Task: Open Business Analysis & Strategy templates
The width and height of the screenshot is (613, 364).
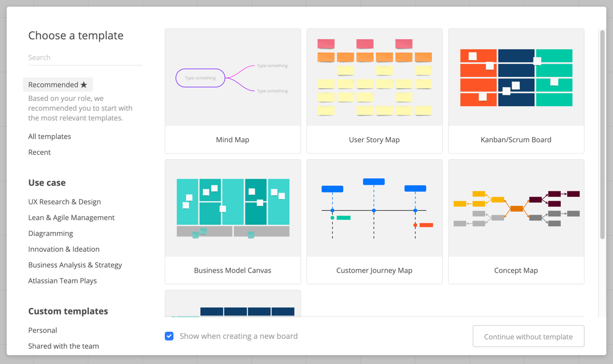Action: click(x=75, y=265)
